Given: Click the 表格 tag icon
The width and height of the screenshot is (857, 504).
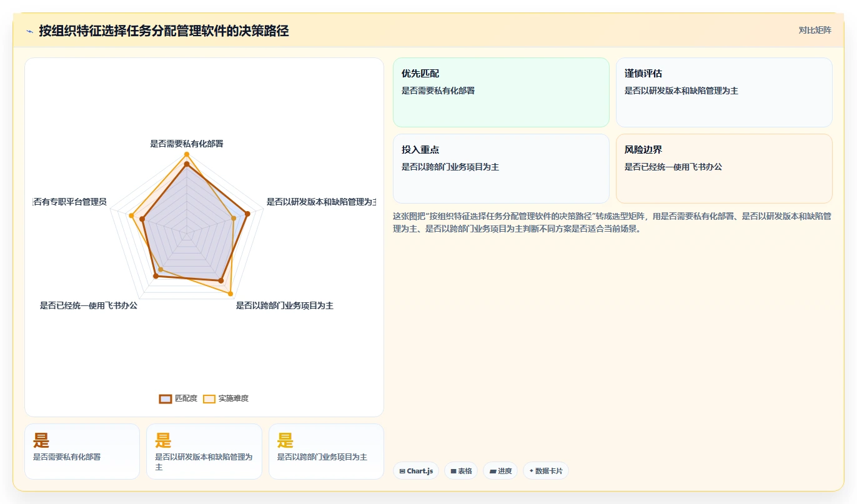Looking at the screenshot, I should tap(453, 471).
